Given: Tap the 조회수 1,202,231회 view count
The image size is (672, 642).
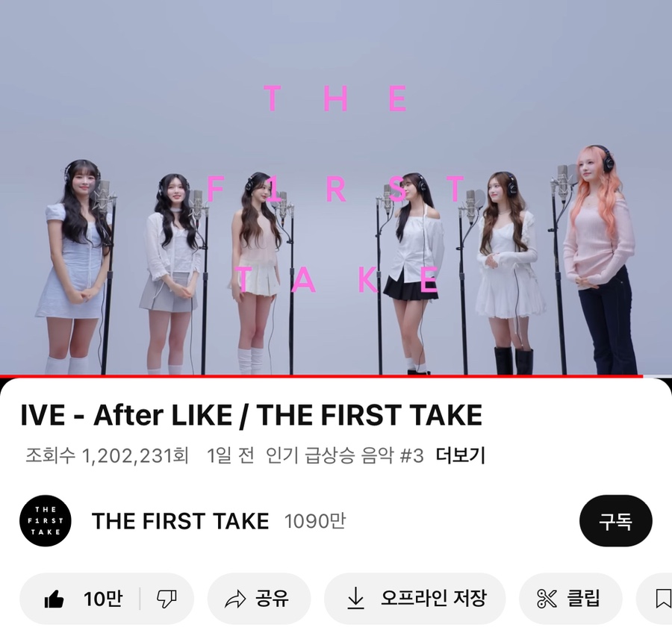Looking at the screenshot, I should click(x=107, y=455).
